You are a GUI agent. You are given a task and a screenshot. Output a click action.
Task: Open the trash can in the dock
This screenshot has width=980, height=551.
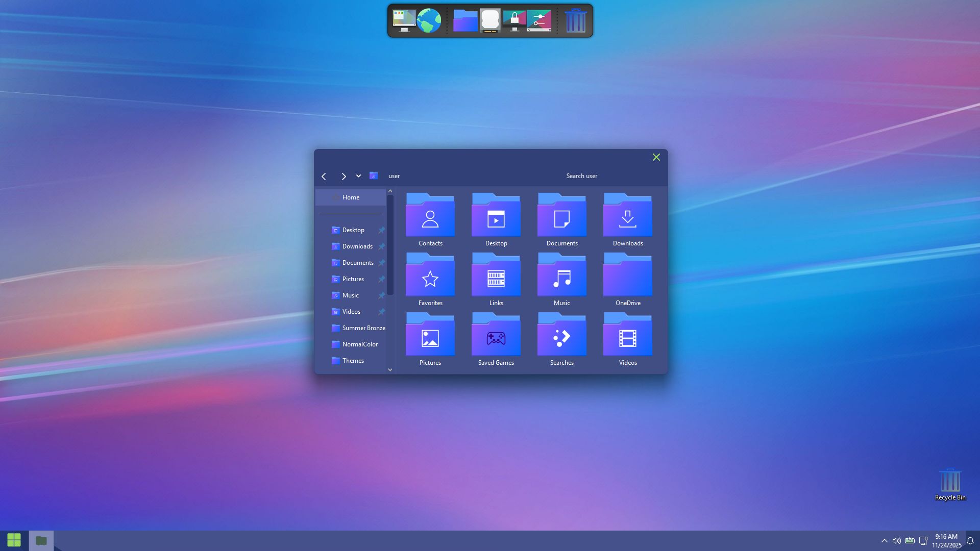(575, 21)
